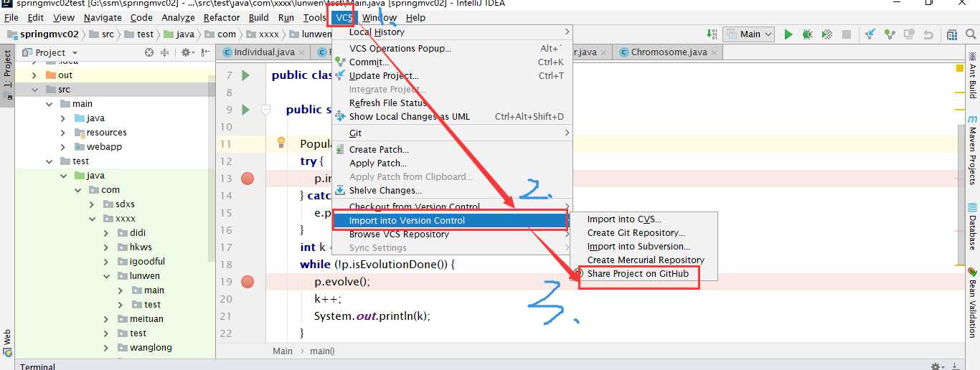Start debugging with the bug icon
Image resolution: width=980 pixels, height=370 pixels.
(x=807, y=34)
